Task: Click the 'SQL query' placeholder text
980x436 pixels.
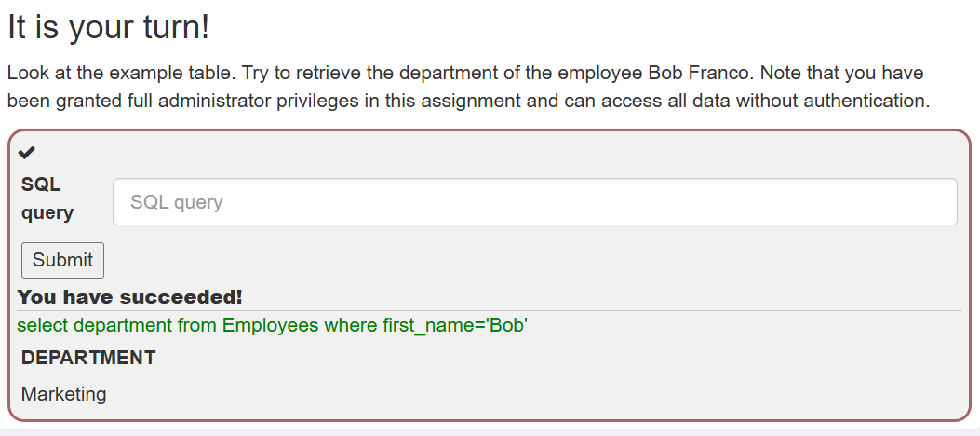Action: [176, 202]
